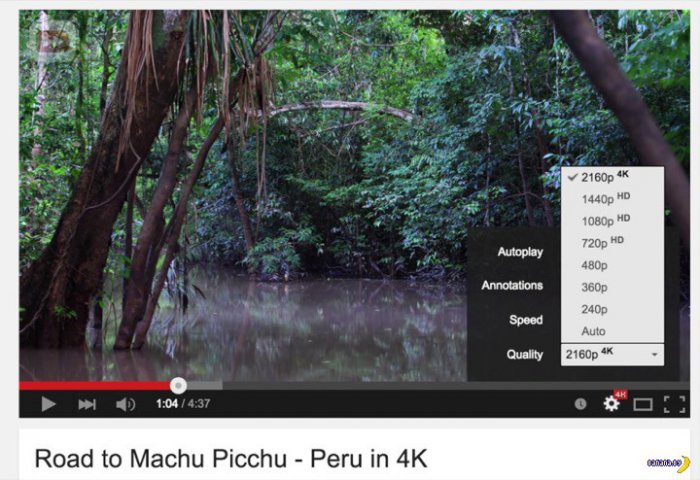Image resolution: width=700 pixels, height=480 pixels.
Task: Enter fullscreen mode
Action: [675, 404]
